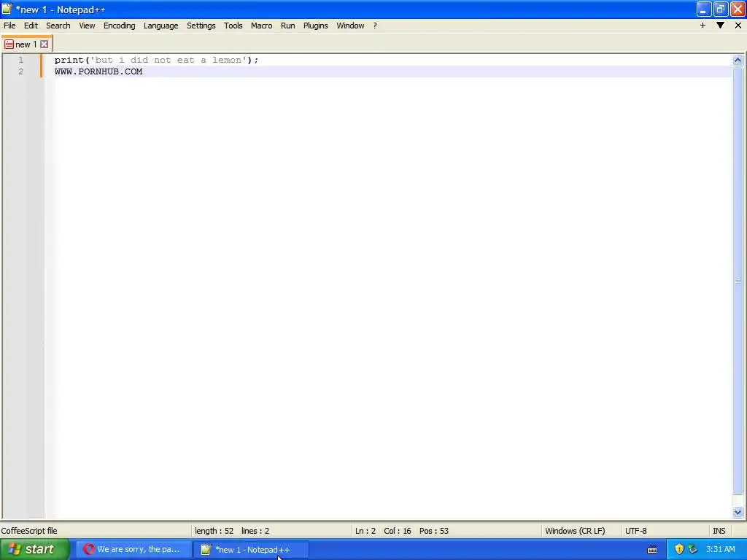Click the Notepad++ title bar app icon
Image resolution: width=747 pixels, height=560 pixels.
click(x=7, y=9)
